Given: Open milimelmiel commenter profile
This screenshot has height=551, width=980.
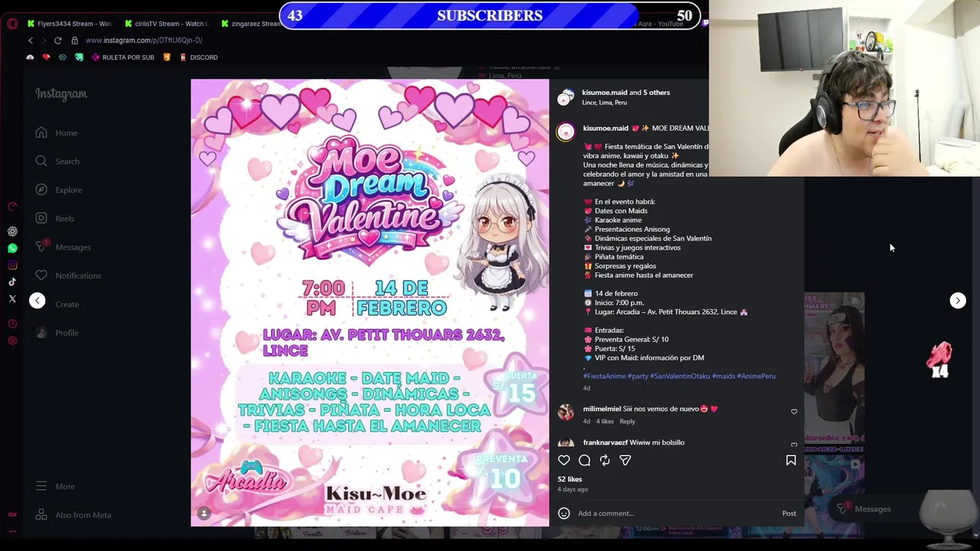Looking at the screenshot, I should click(x=602, y=409).
